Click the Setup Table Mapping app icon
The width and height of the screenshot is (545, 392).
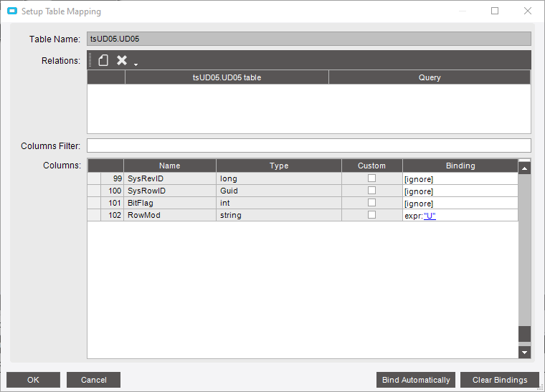12,11
